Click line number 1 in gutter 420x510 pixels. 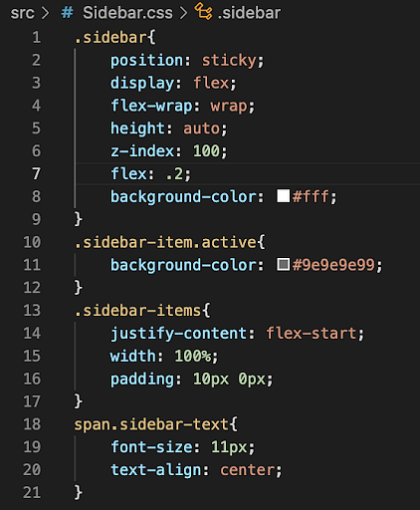36,37
